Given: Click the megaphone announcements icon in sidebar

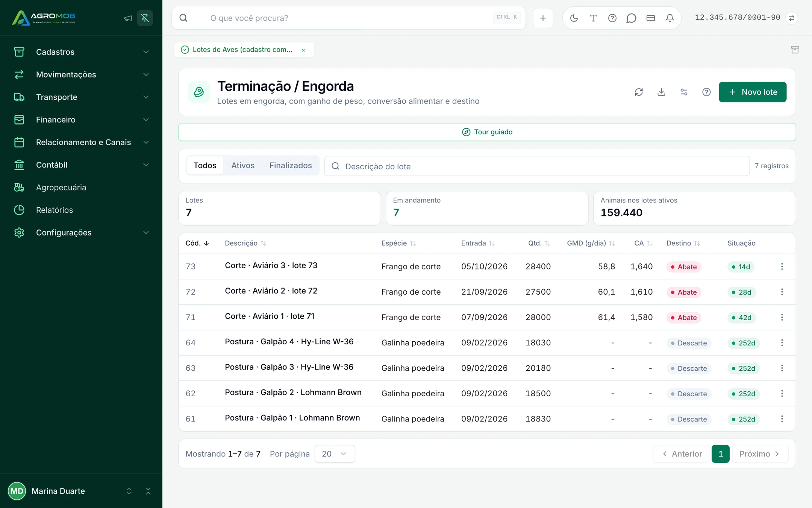Looking at the screenshot, I should point(128,18).
